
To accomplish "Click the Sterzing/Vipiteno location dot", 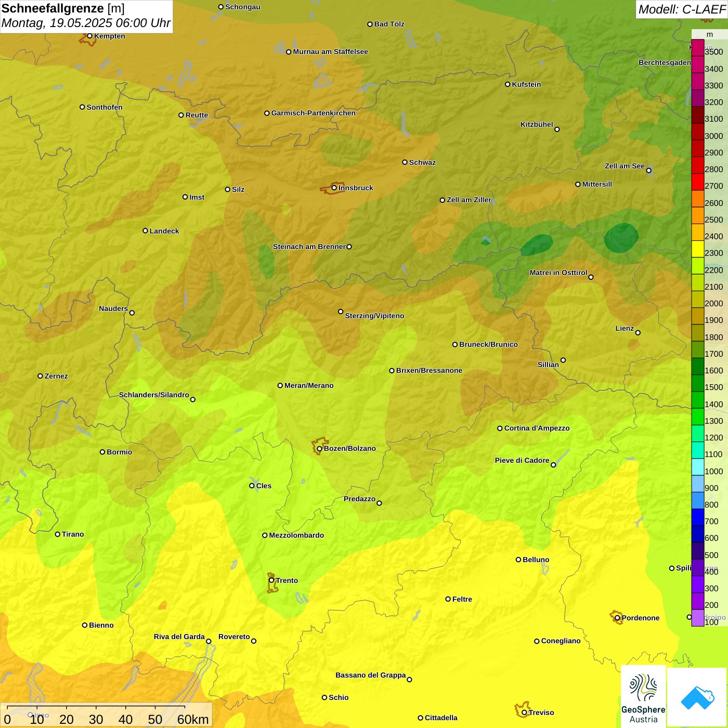I will [341, 311].
